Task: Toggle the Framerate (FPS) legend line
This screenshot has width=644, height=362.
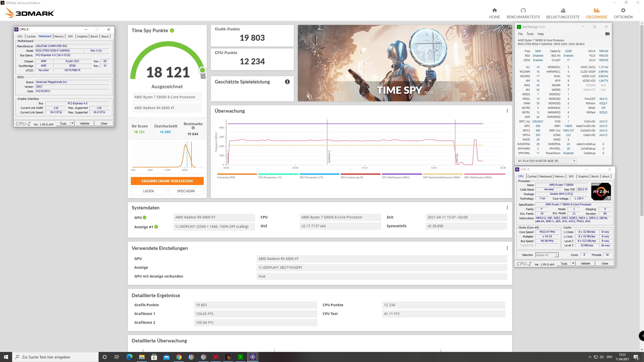Action: pos(237,174)
